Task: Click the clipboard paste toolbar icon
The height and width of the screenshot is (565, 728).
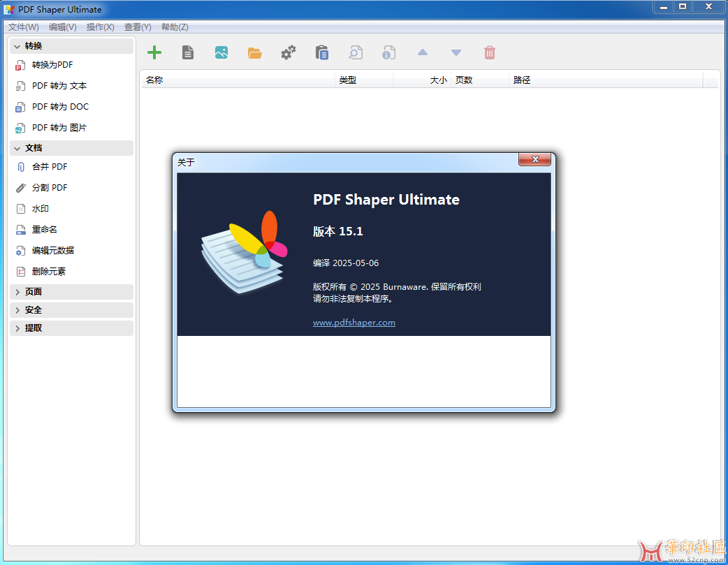Action: [x=321, y=52]
